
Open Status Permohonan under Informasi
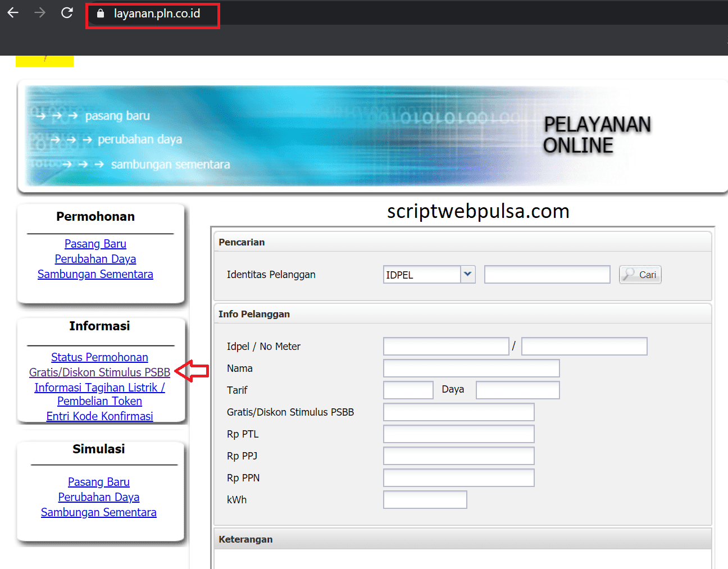click(x=99, y=357)
